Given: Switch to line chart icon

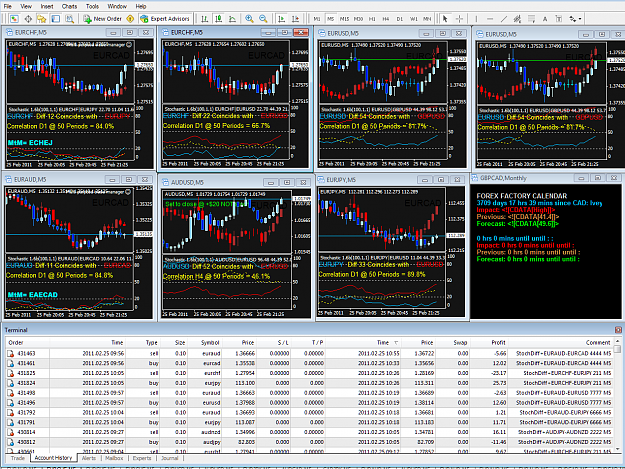Looking at the screenshot, I should pyautogui.click(x=232, y=19).
